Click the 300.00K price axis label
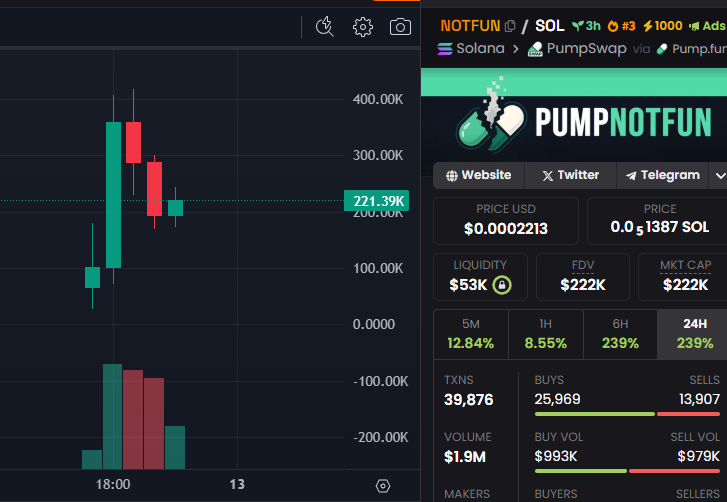This screenshot has width=727, height=502. pos(378,155)
